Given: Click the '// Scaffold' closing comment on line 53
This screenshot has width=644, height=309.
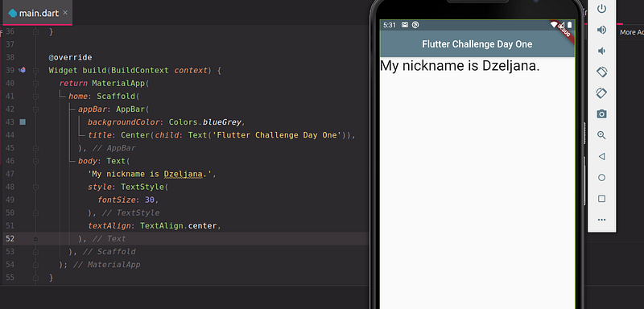Looking at the screenshot, I should pos(109,252).
